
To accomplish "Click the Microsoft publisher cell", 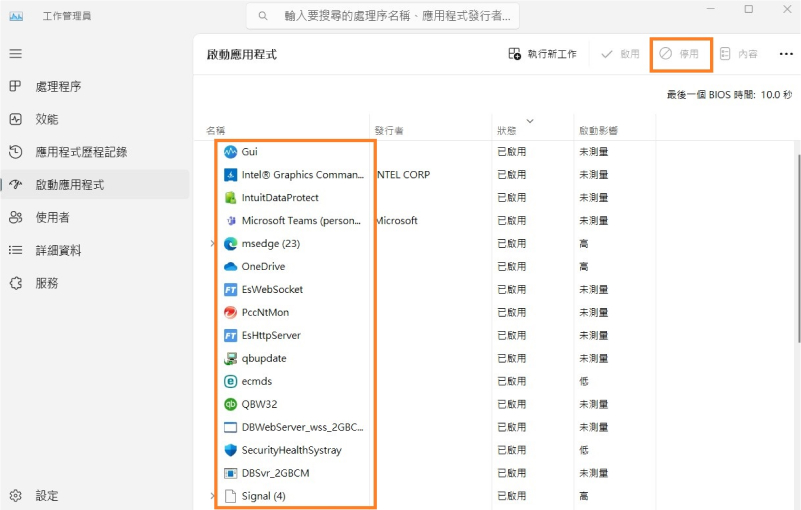I will [x=396, y=220].
